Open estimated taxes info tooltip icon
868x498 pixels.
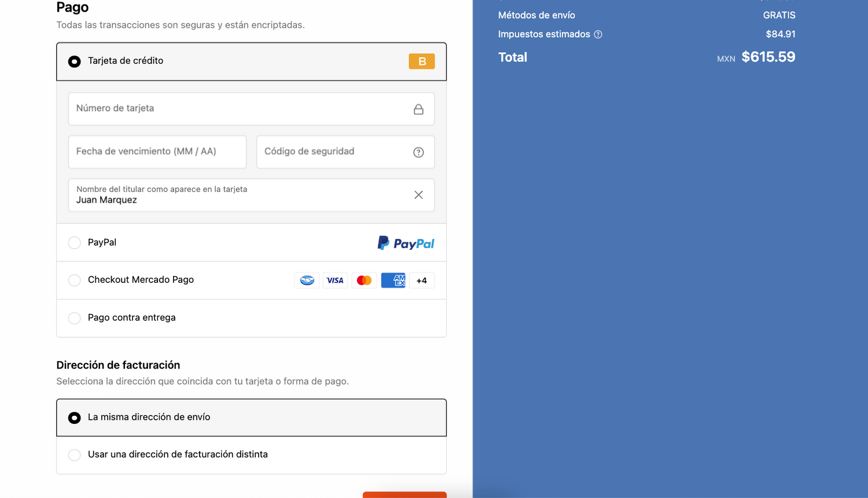point(598,35)
